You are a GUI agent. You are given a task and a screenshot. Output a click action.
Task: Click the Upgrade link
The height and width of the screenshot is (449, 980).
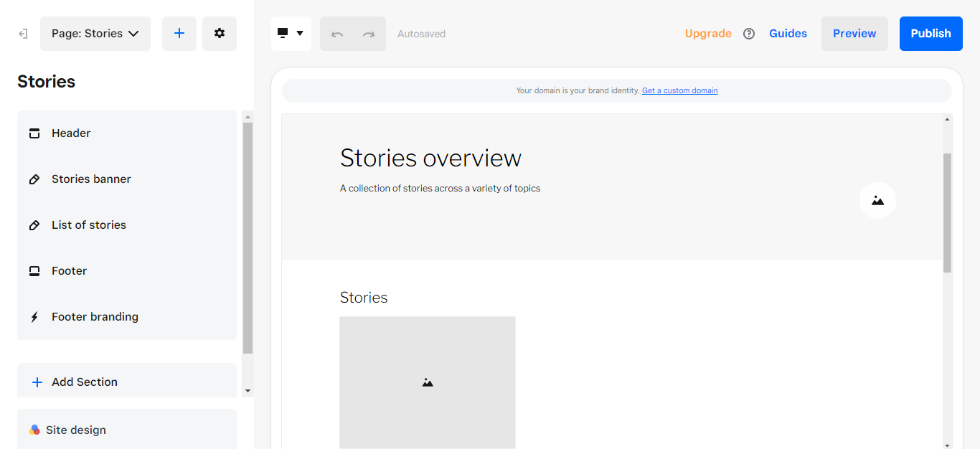pyautogui.click(x=708, y=34)
